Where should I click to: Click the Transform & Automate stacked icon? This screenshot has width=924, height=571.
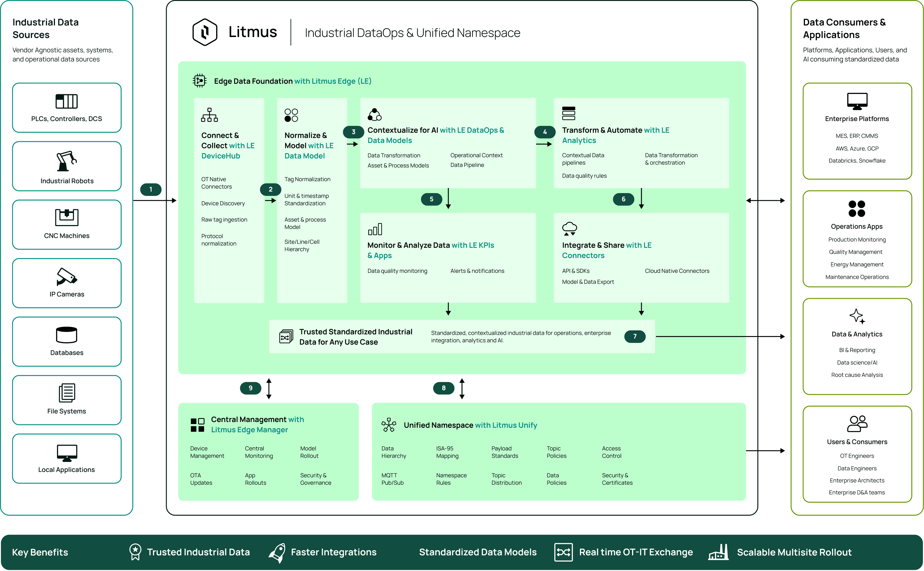[x=568, y=113]
